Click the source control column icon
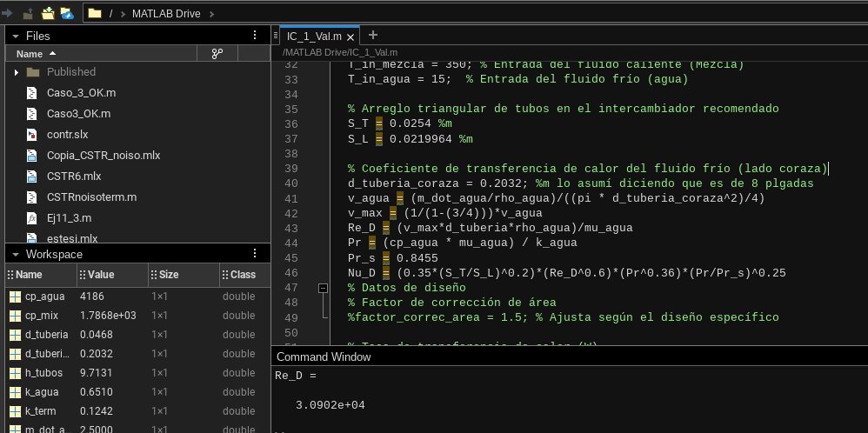This screenshot has width=868, height=433. click(217, 54)
